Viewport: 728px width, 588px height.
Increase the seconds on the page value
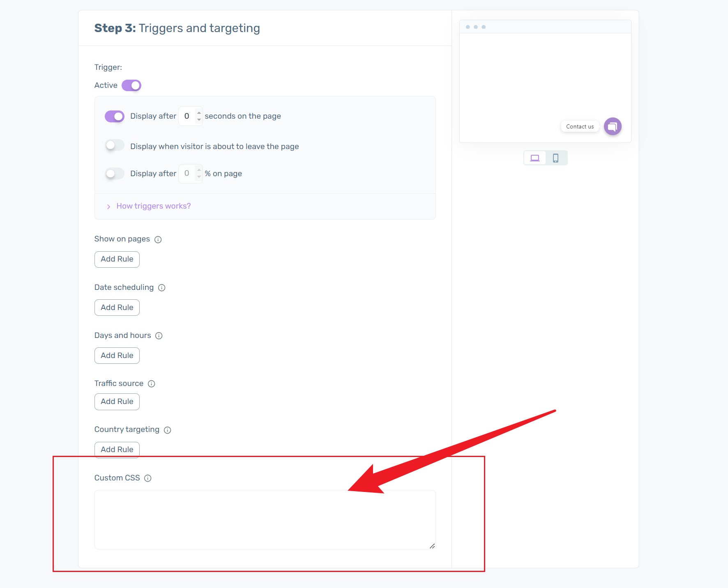pos(199,113)
